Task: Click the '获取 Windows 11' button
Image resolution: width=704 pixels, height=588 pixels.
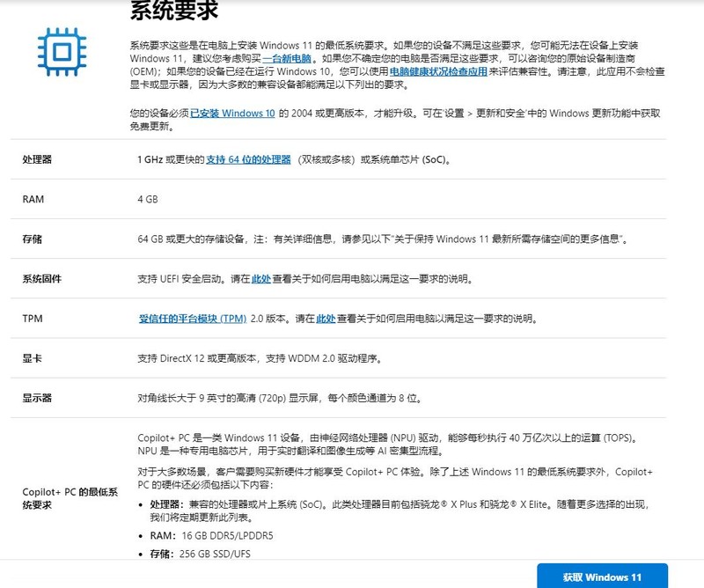Action: (x=602, y=577)
